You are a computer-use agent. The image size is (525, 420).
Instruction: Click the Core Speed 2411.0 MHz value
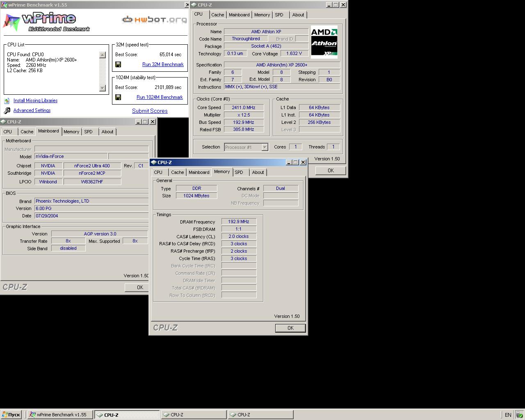tap(244, 107)
